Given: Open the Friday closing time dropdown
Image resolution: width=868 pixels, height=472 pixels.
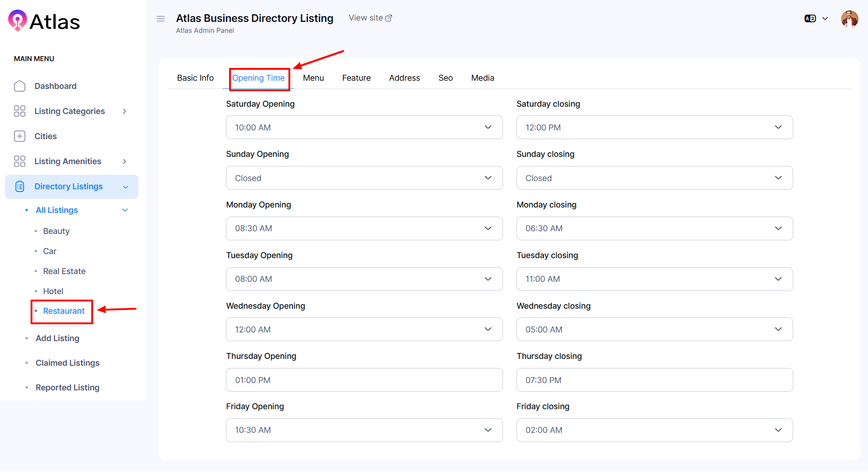Looking at the screenshot, I should 654,430.
